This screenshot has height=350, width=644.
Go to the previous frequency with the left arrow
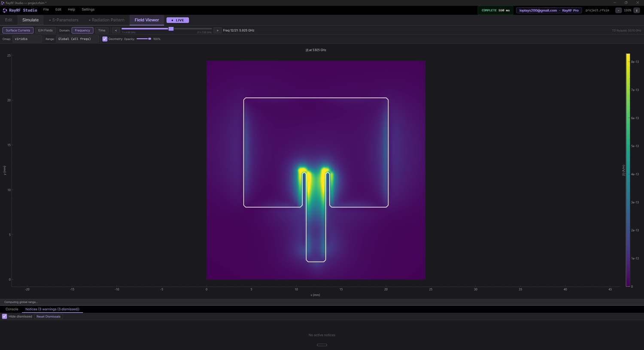click(115, 30)
